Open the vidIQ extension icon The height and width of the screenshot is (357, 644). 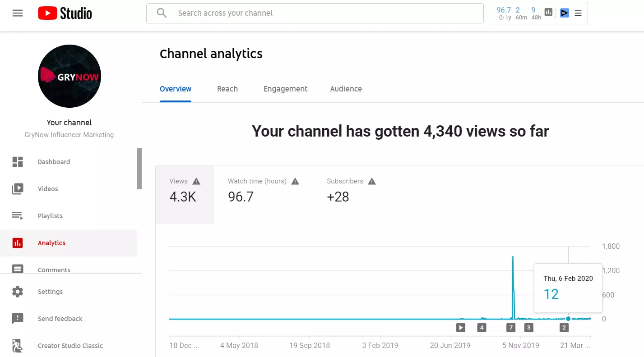pyautogui.click(x=564, y=13)
